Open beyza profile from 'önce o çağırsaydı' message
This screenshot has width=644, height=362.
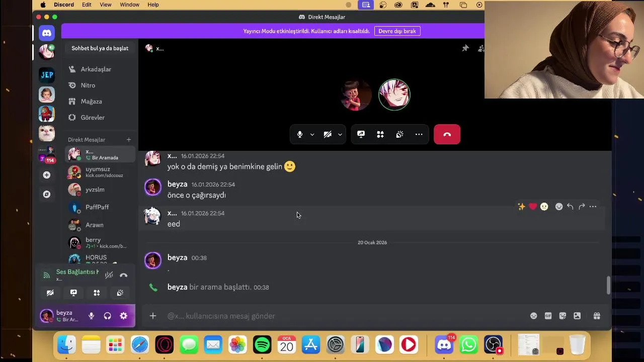177,185
